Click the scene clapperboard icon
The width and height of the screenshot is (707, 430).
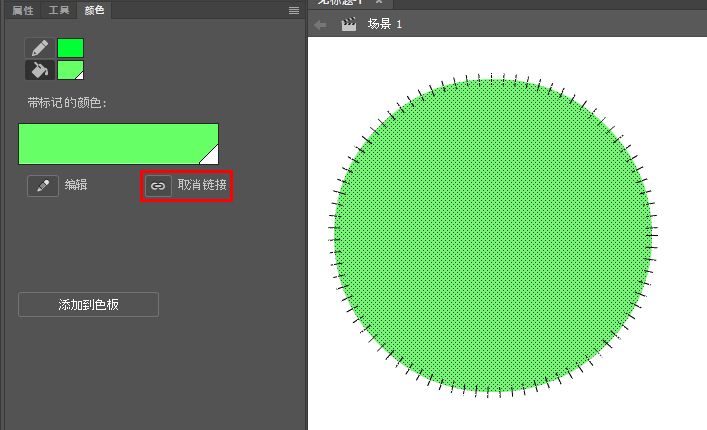click(x=349, y=24)
